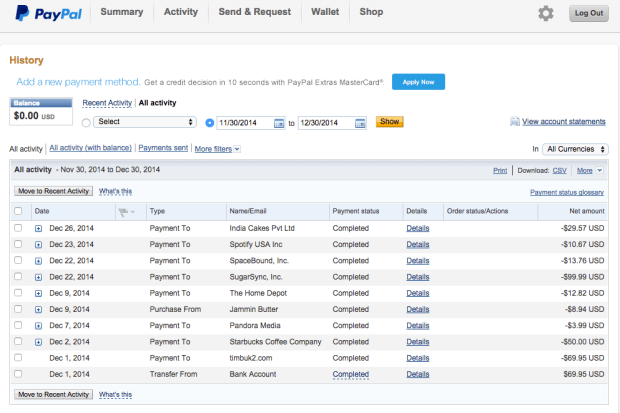
Task: Open the All Currencies dropdown
Action: 575,149
